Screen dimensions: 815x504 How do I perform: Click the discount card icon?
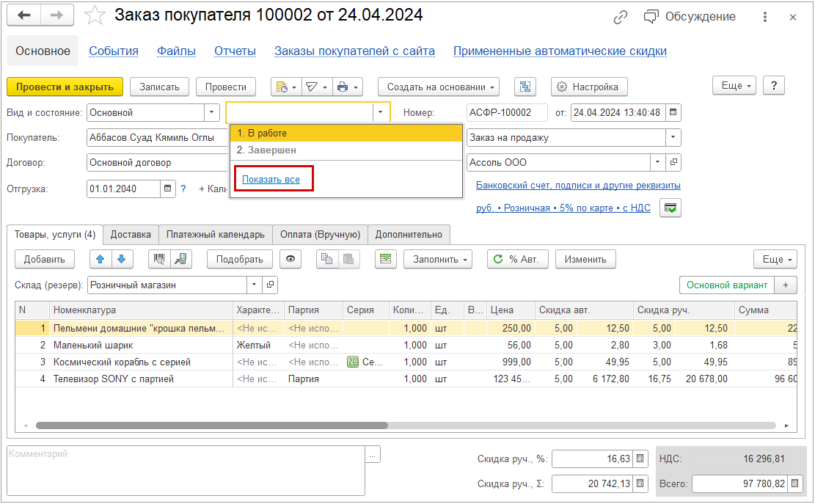[x=670, y=208]
